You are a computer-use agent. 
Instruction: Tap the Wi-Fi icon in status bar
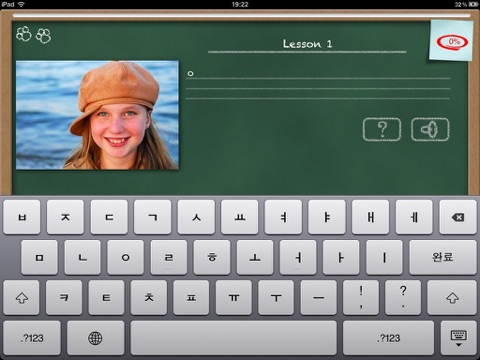[21, 4]
